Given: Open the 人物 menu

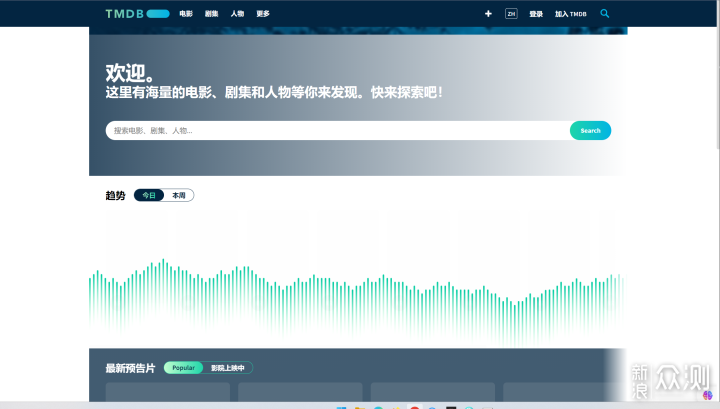Looking at the screenshot, I should 237,14.
